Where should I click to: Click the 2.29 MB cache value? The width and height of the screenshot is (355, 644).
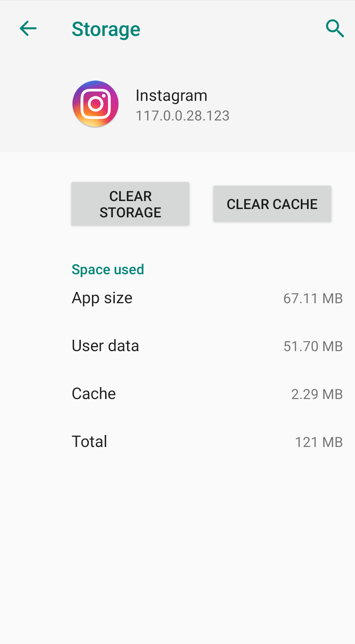click(317, 394)
